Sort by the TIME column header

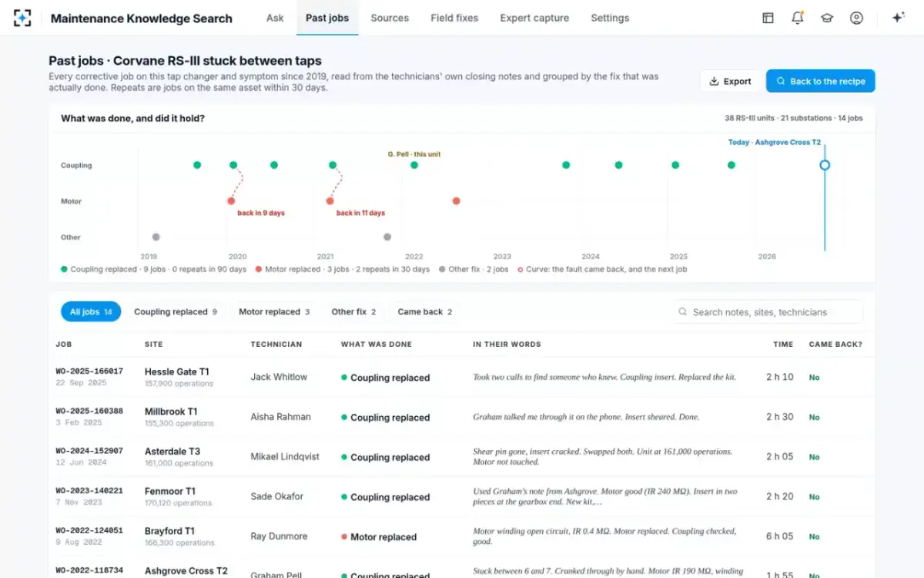coord(783,344)
